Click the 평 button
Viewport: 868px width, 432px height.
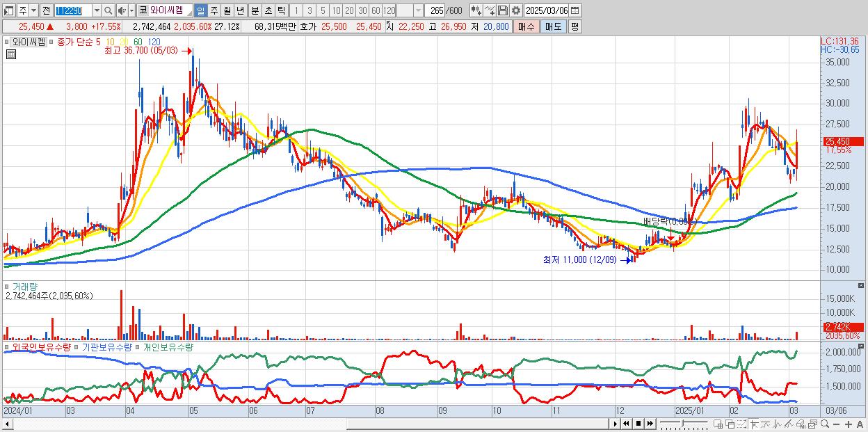point(574,26)
